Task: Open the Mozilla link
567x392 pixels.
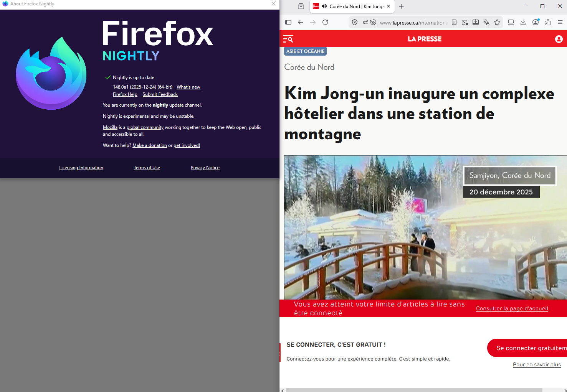Action: 110,127
